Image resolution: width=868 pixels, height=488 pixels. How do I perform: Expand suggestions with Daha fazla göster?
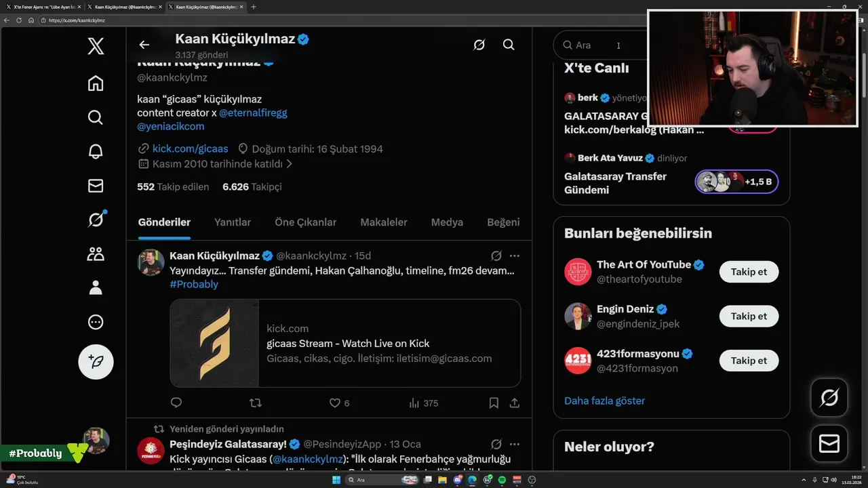coord(605,401)
